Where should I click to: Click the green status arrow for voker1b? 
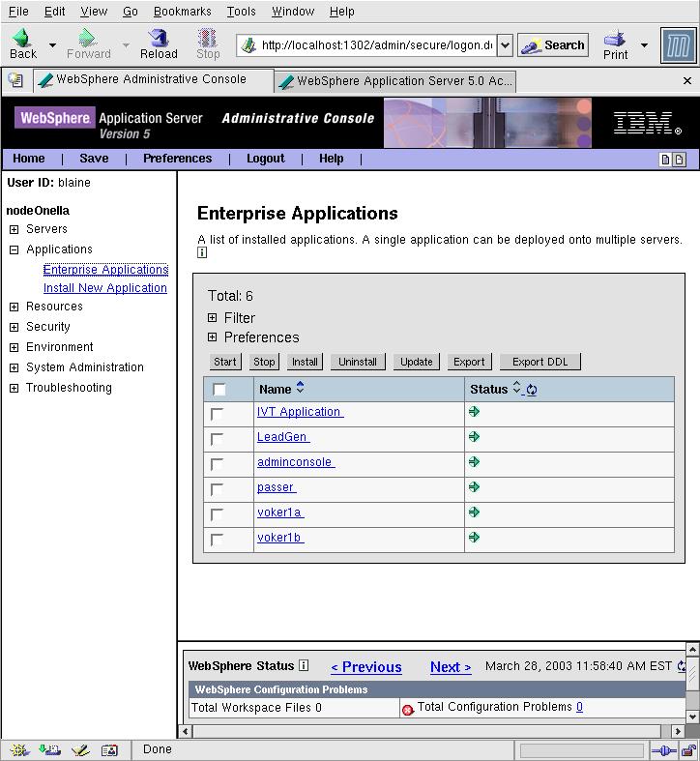475,538
